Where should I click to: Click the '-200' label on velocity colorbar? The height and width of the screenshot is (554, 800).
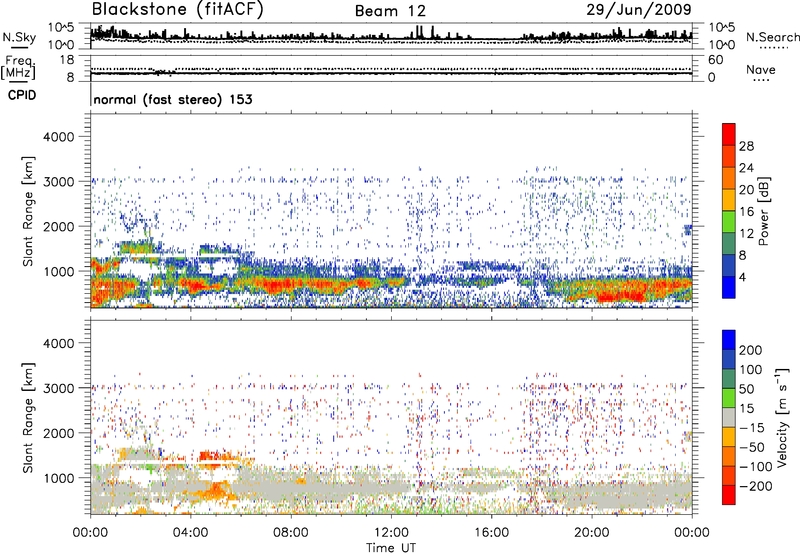[x=756, y=486]
